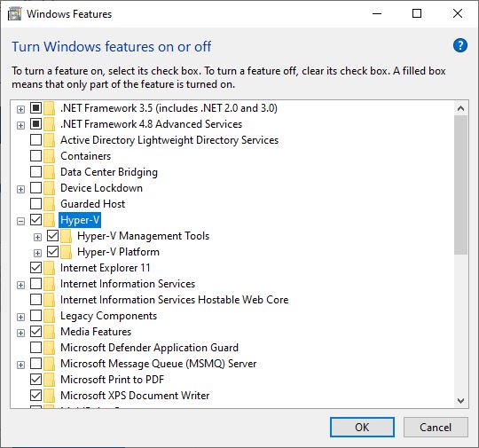The width and height of the screenshot is (479, 448).
Task: Click scrollbar down arrow in features list
Action: [x=460, y=400]
